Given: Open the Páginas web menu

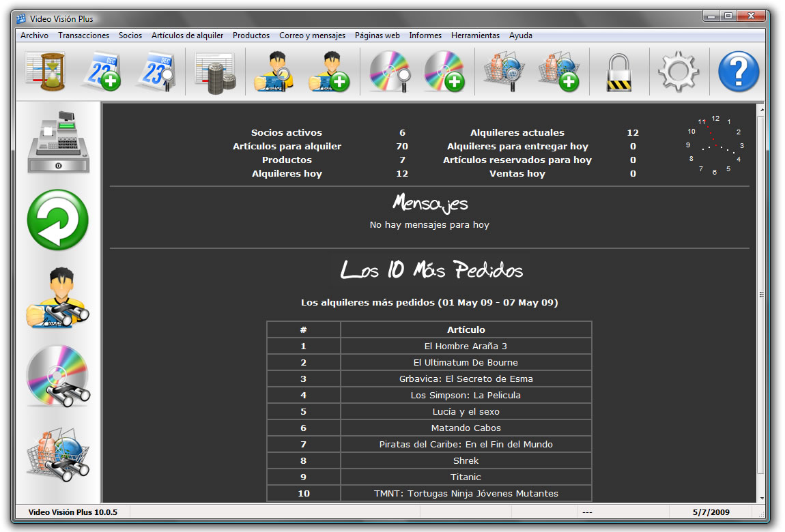Looking at the screenshot, I should (x=377, y=35).
